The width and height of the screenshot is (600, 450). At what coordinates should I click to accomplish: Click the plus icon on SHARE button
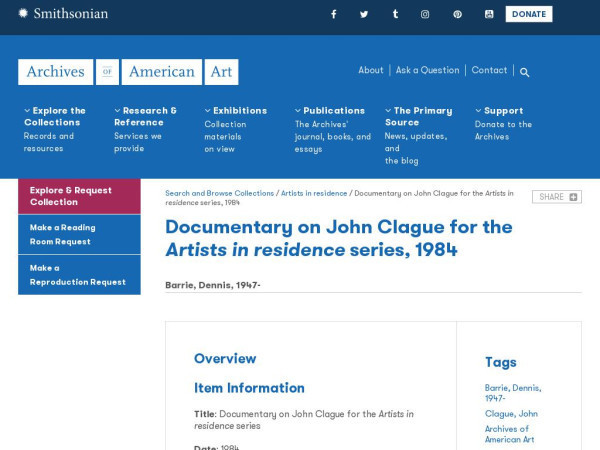573,197
